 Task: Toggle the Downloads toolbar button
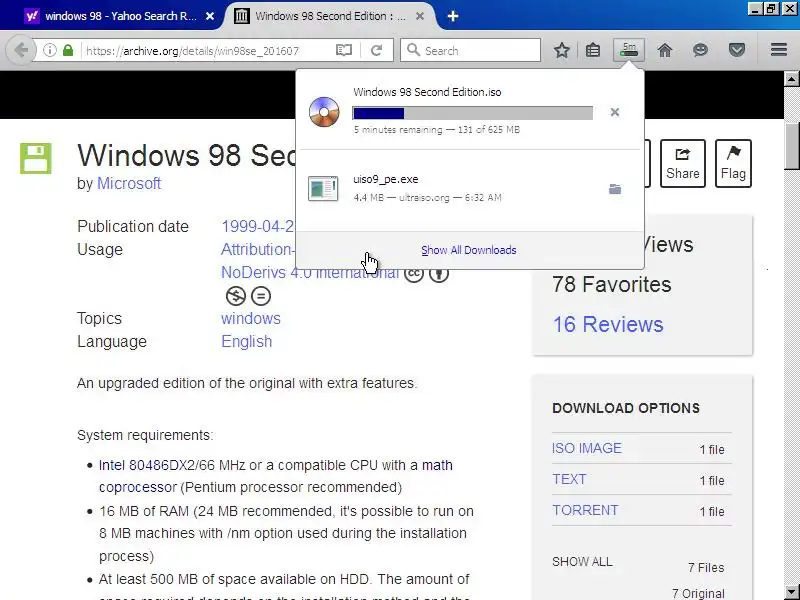tap(629, 50)
